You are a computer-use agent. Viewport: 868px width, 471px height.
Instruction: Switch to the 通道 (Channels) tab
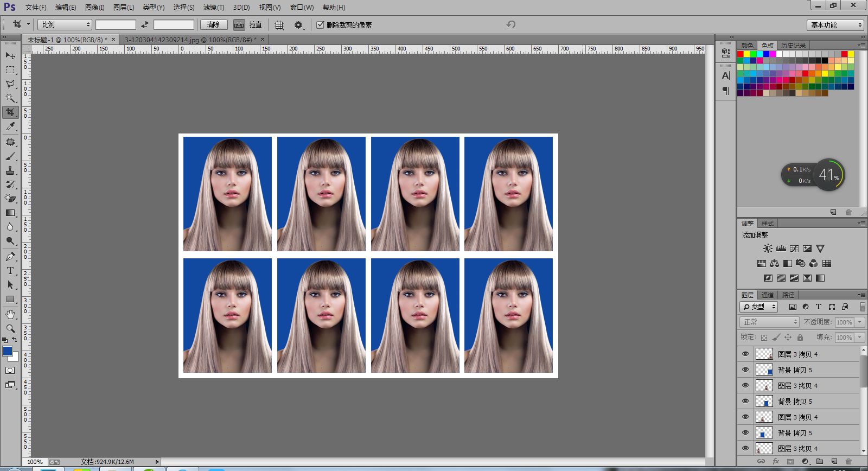(x=768, y=295)
